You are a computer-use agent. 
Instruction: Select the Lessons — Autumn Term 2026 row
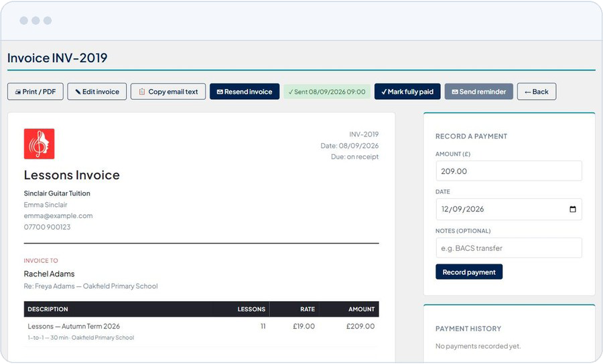point(201,331)
